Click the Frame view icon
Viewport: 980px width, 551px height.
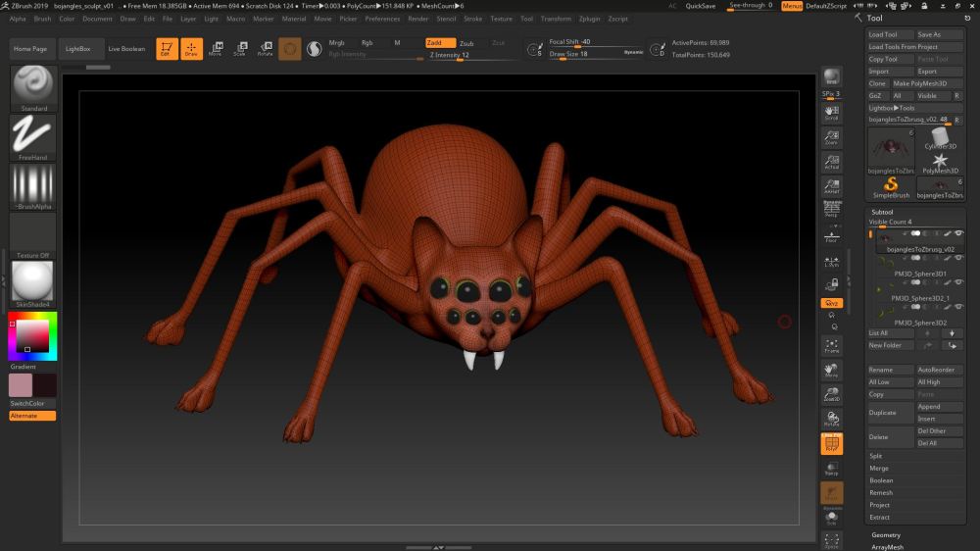831,345
